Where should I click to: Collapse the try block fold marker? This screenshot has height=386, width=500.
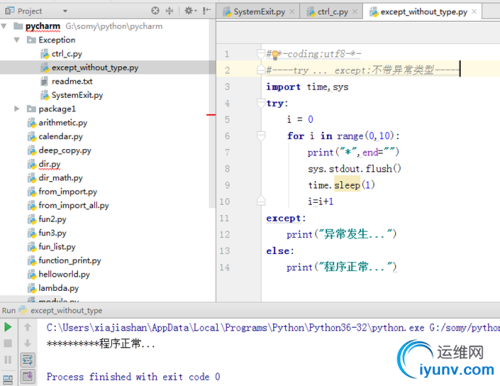point(261,103)
